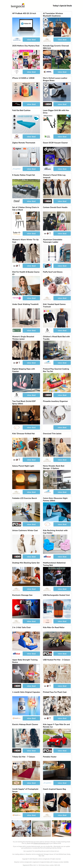Click the Tudor brand logo under Rattan Dining Chairs
The width and height of the screenshot is (83, 868).
[16, 233]
